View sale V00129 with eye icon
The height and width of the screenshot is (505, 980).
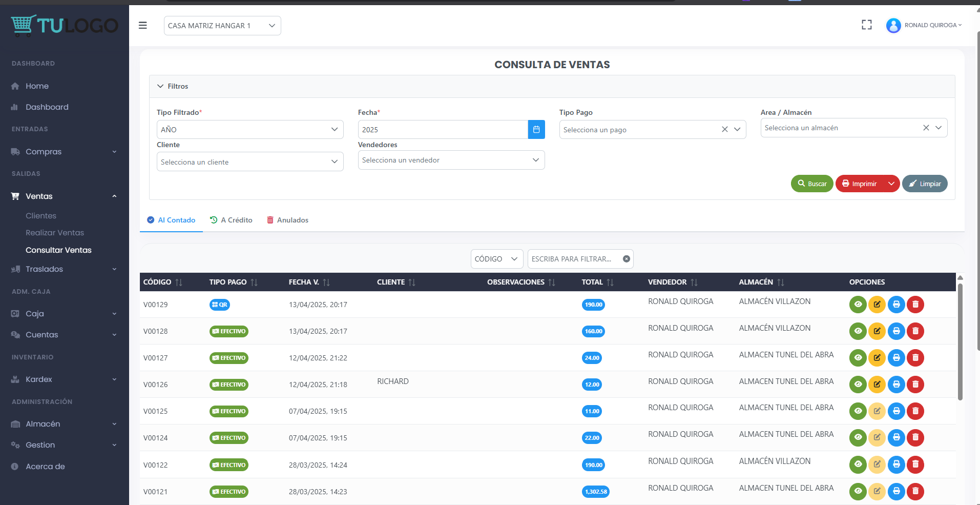pyautogui.click(x=858, y=305)
